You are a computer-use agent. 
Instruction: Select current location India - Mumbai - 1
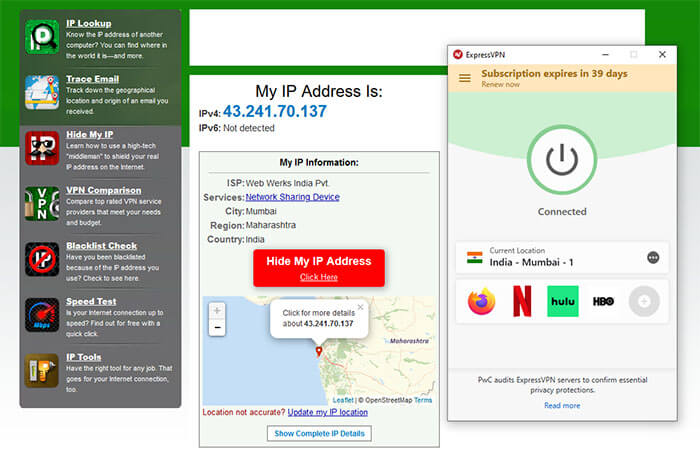point(562,258)
